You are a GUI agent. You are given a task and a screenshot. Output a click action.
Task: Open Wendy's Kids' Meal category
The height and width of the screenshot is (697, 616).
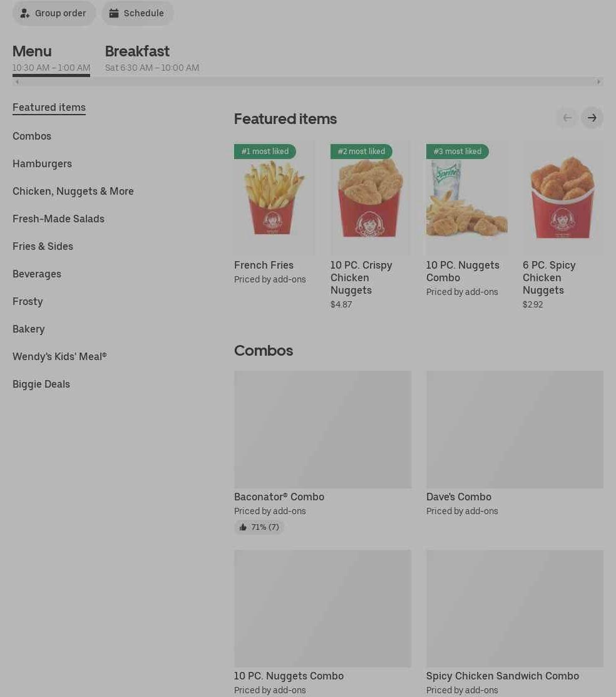click(x=59, y=356)
